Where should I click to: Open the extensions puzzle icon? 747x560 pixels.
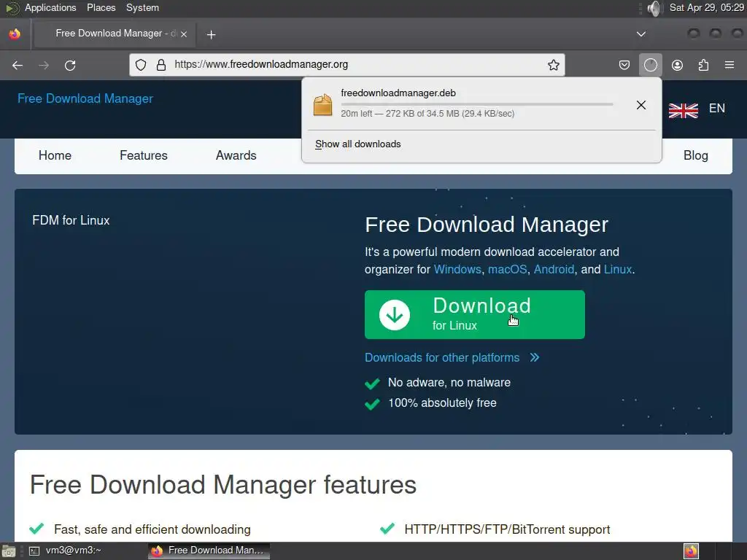(703, 65)
